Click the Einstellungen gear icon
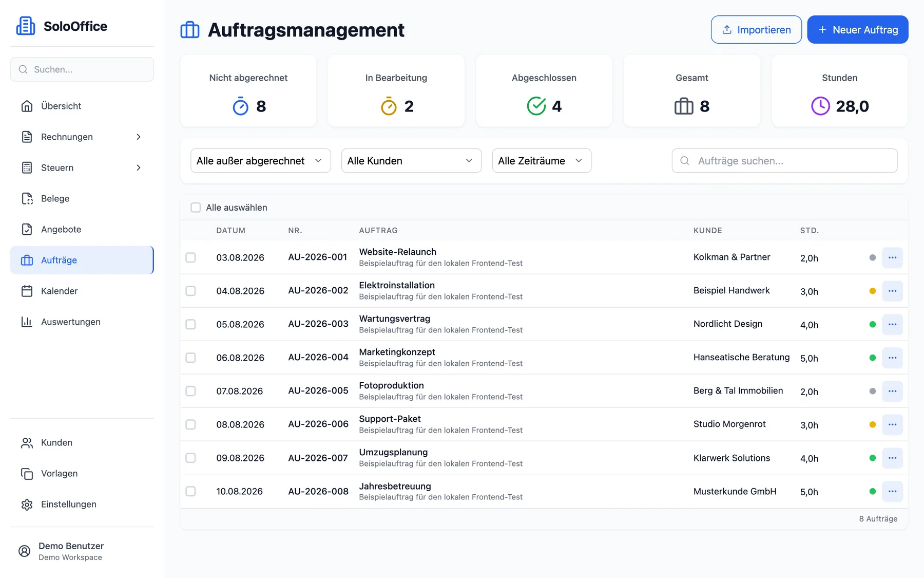Screen dimensions: 924x578 27,504
